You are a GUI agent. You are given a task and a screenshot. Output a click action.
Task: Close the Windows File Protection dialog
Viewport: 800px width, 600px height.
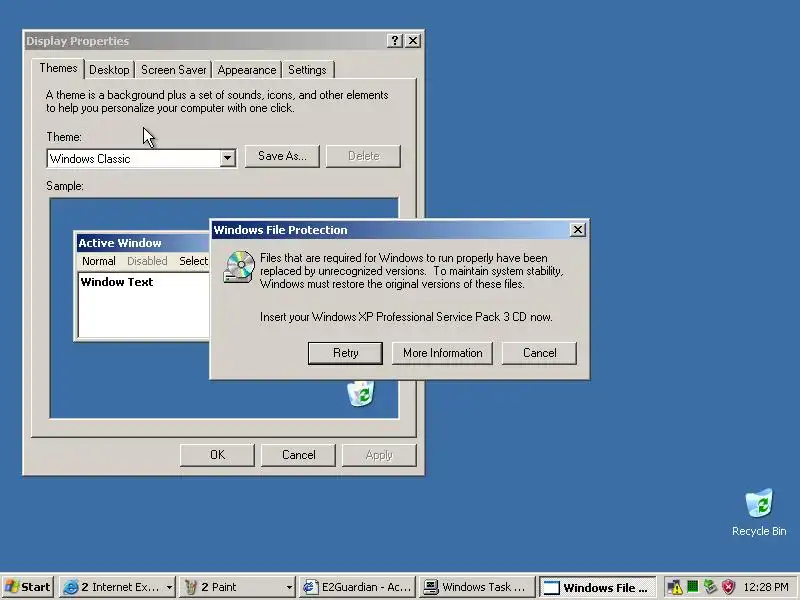pos(577,230)
